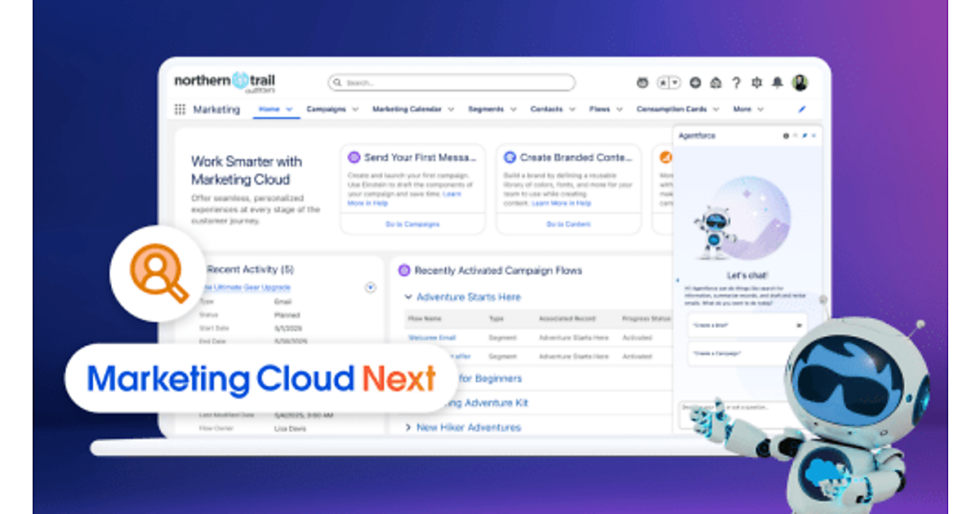Open the Contacts tab
Viewport: 980px width, 514px height.
pos(546,109)
